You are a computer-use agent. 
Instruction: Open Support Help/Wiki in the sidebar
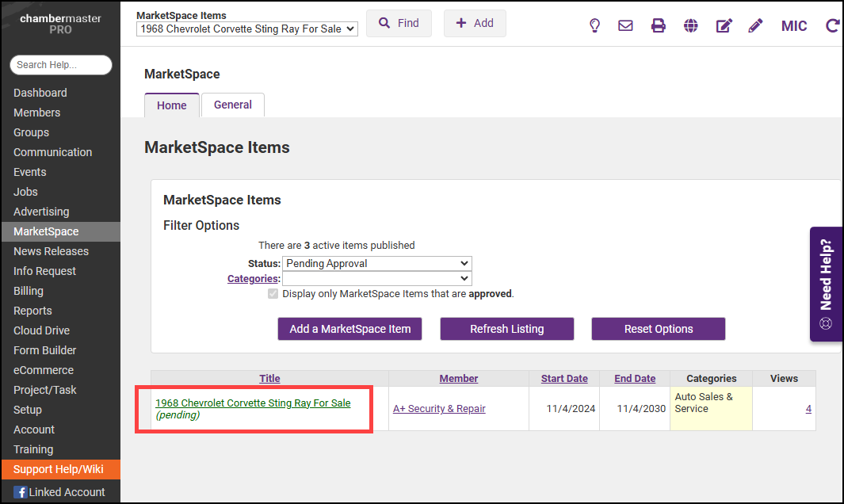pos(61,470)
